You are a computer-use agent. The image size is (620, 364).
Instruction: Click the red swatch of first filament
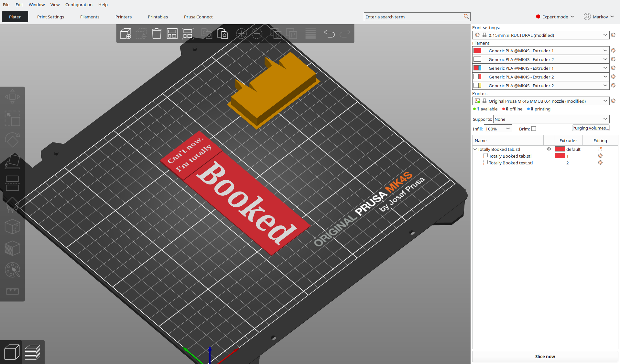[x=477, y=50]
